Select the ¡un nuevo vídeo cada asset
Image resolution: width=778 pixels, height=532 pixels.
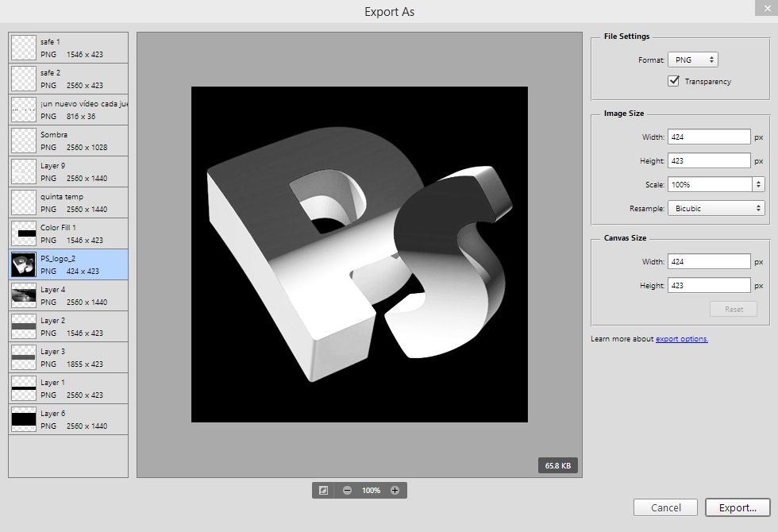[x=68, y=110]
